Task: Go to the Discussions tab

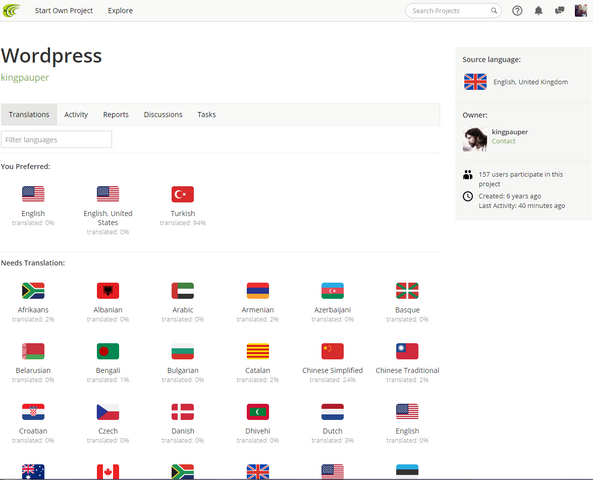Action: point(163,115)
